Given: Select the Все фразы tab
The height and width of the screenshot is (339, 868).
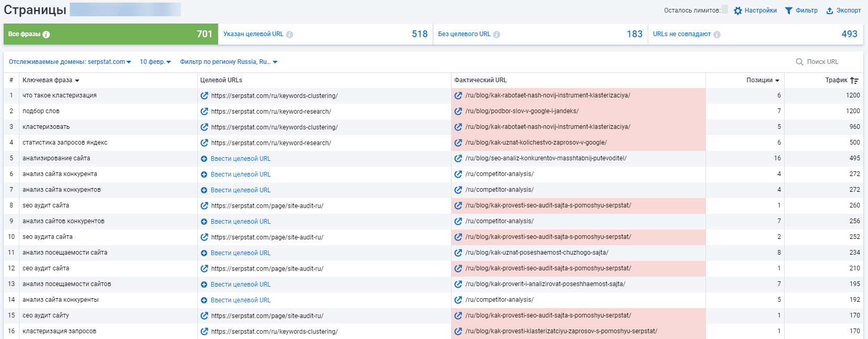Looking at the screenshot, I should [x=111, y=34].
